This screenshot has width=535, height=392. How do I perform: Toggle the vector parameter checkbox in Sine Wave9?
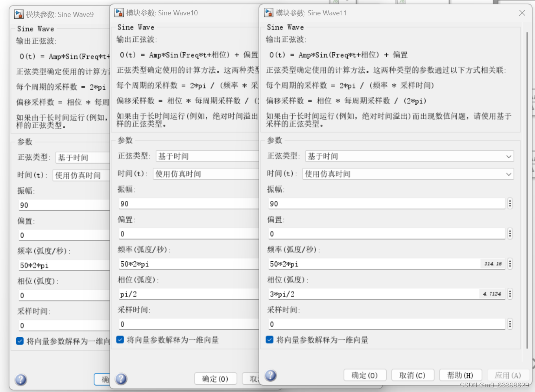click(20, 341)
